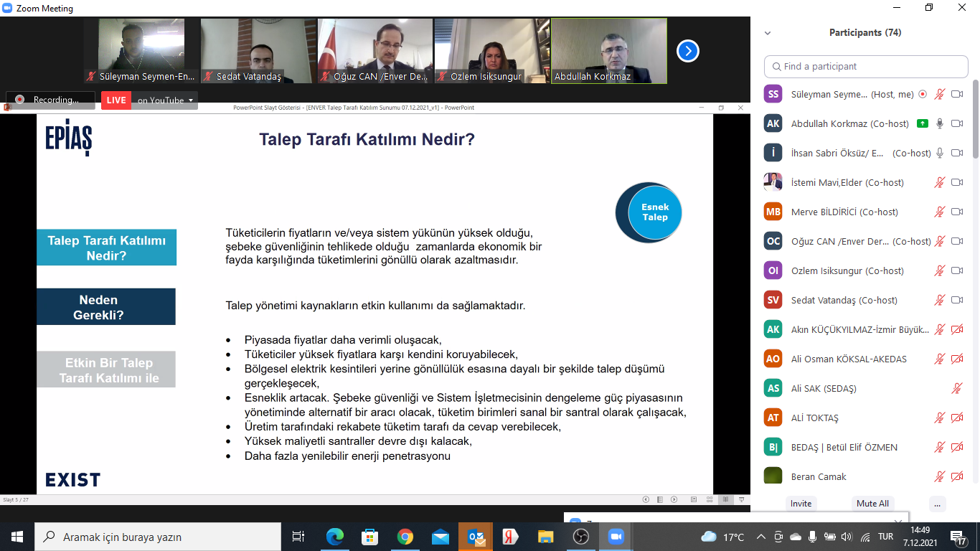980x551 pixels.
Task: Click Akın KÜÇÜKYILMAZ's crossed-out camera icon
Action: [956, 329]
